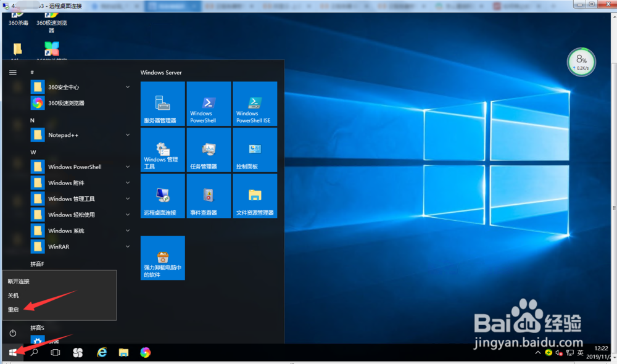
Task: Click the 拼音S group header
Action: (38, 328)
